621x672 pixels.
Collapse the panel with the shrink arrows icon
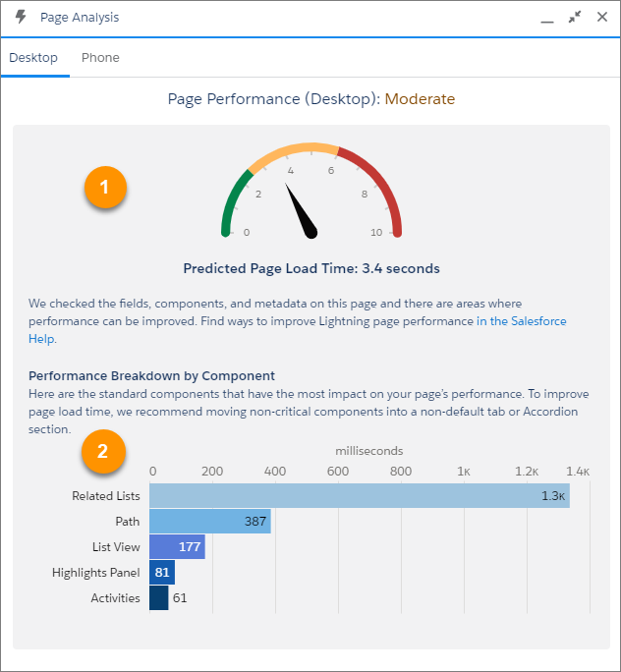[x=575, y=17]
